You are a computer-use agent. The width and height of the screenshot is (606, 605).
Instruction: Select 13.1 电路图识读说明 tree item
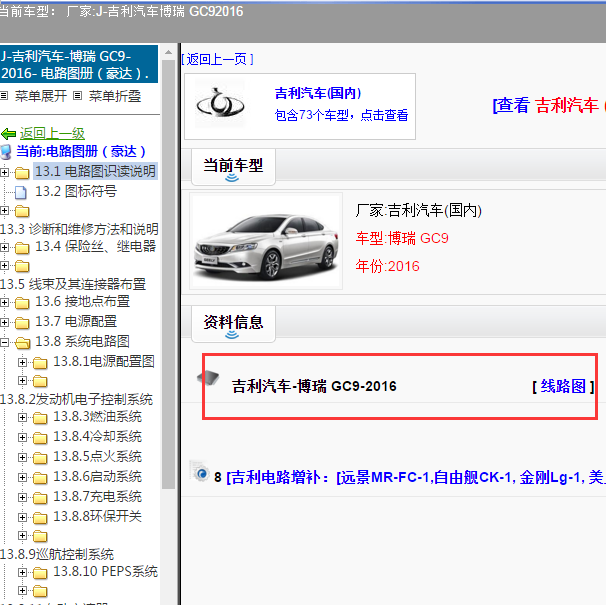95,171
